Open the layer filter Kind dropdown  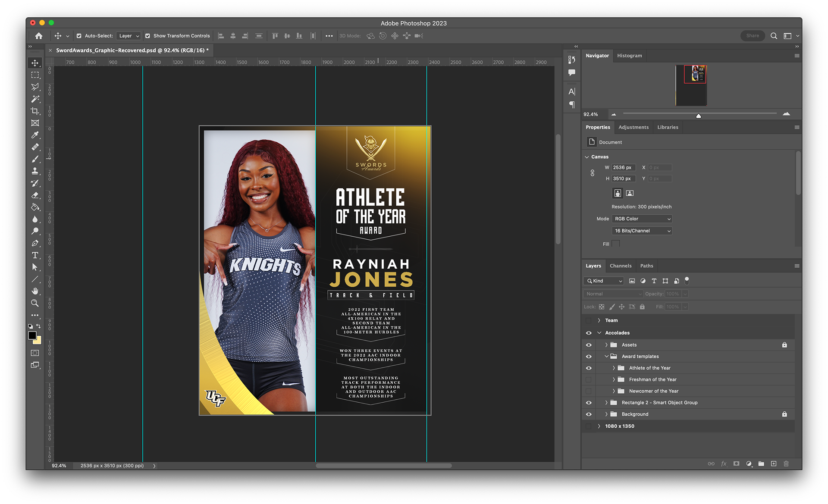(x=603, y=281)
